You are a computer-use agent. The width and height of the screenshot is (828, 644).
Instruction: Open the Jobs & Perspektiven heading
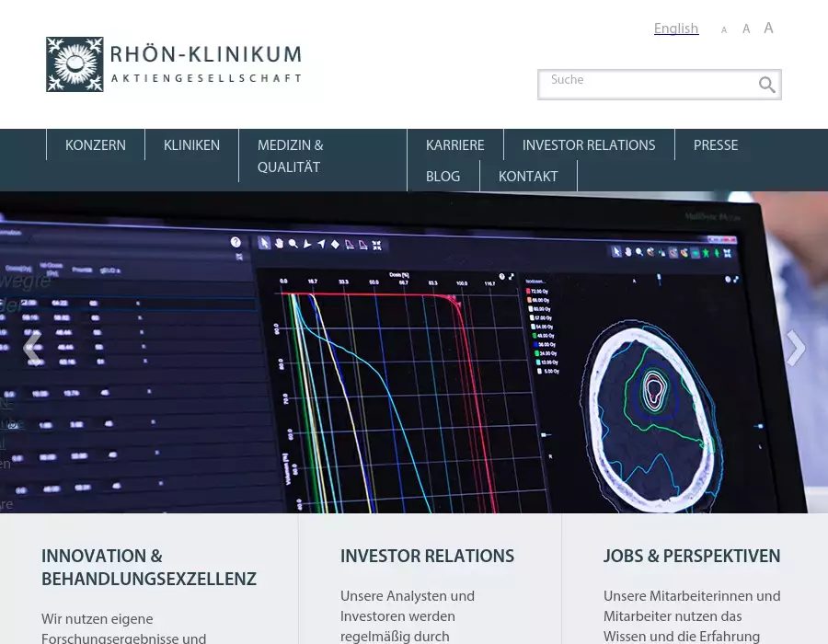[x=692, y=557]
